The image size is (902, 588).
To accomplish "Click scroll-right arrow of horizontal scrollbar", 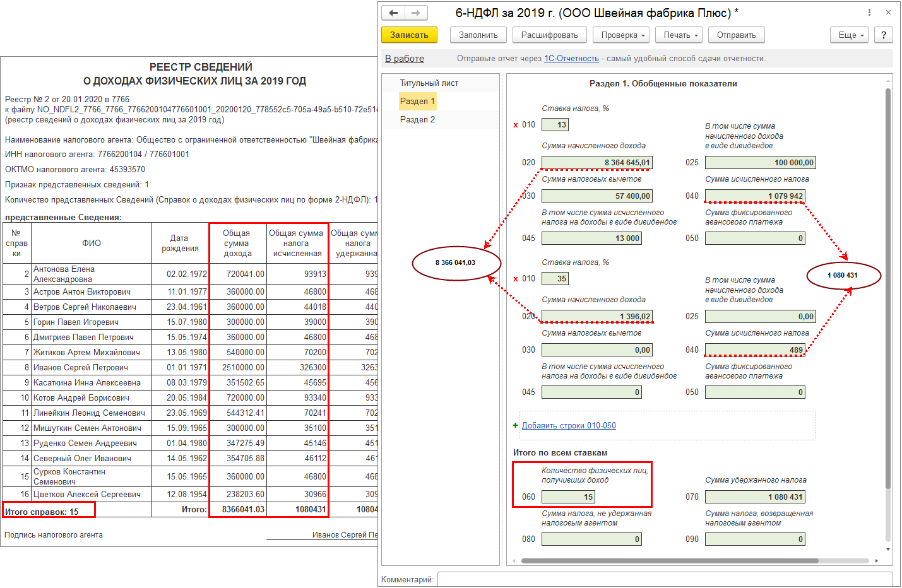I will pyautogui.click(x=877, y=561).
